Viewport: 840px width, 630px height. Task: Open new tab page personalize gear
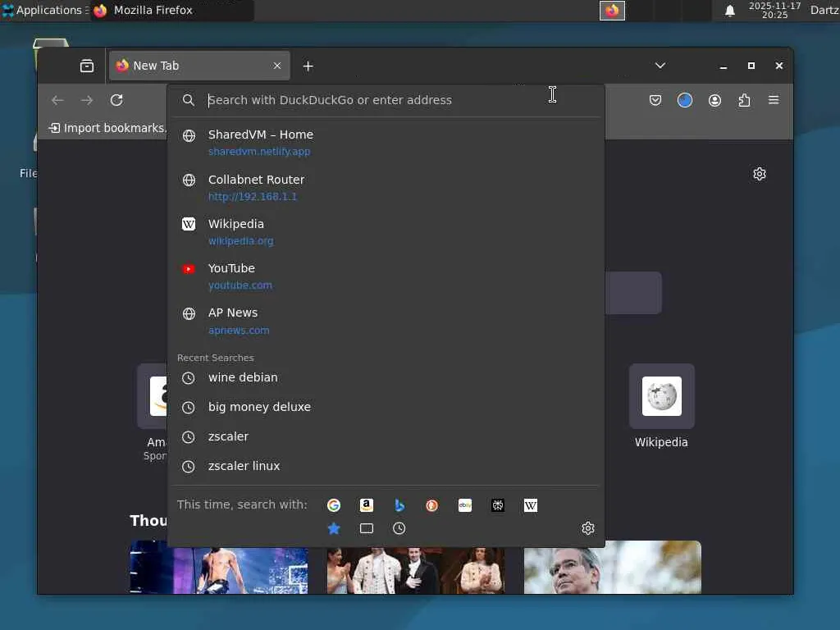coord(760,174)
